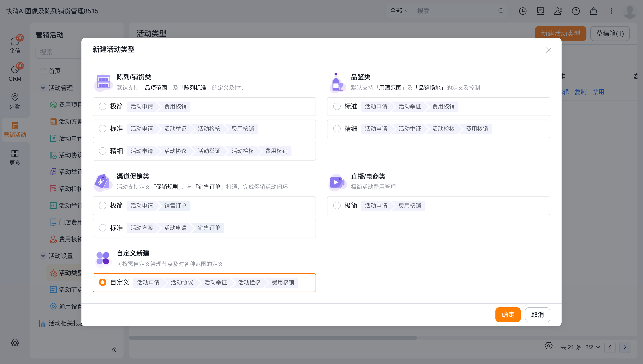This screenshot has height=364, width=643.
Task: Open 活动节点 menu item
Action: [x=65, y=290]
